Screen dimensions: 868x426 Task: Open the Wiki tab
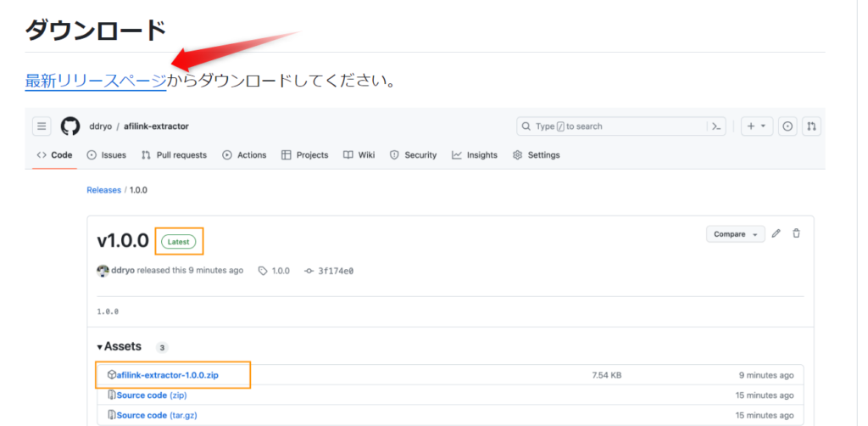click(359, 155)
